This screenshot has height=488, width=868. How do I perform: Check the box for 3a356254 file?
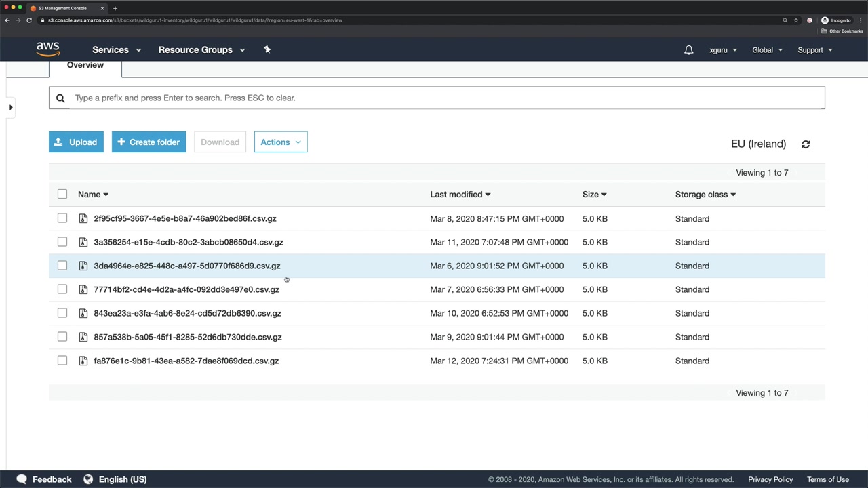(x=62, y=242)
